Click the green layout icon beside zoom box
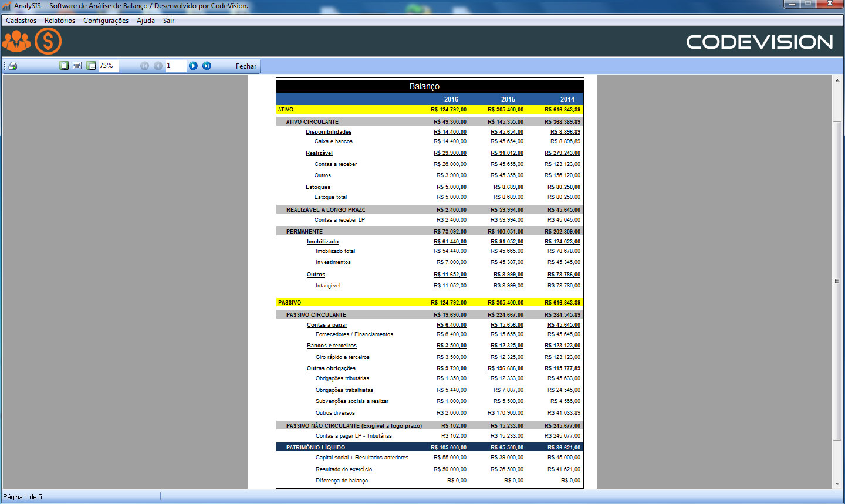This screenshot has width=845, height=504. click(x=91, y=66)
